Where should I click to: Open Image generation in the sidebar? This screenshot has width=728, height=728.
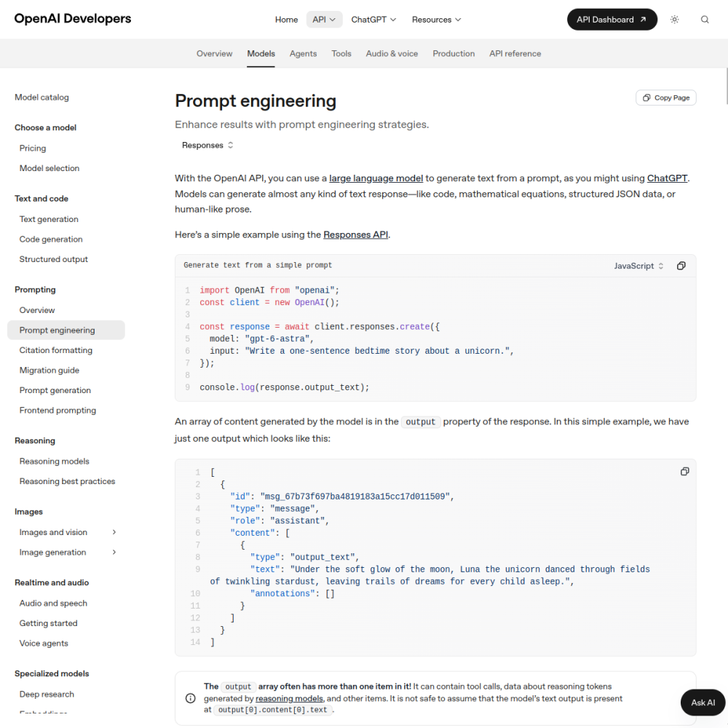(52, 552)
